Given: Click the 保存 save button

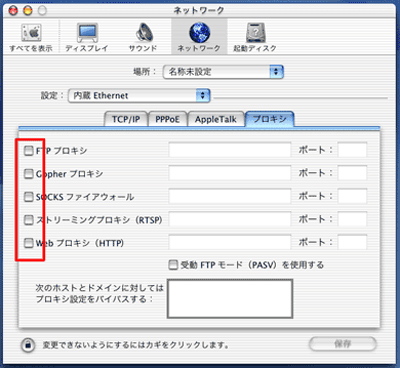Looking at the screenshot, I should pos(343,344).
